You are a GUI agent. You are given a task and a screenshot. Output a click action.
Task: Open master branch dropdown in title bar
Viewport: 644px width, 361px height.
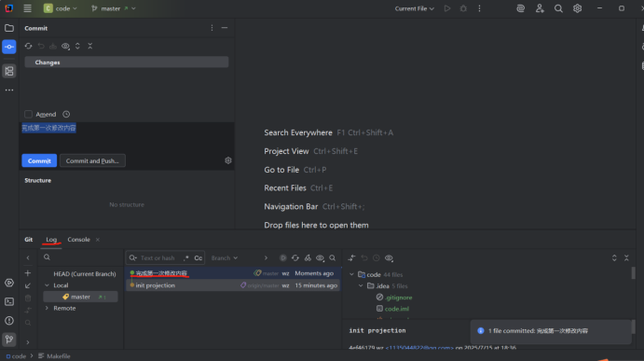pos(114,8)
